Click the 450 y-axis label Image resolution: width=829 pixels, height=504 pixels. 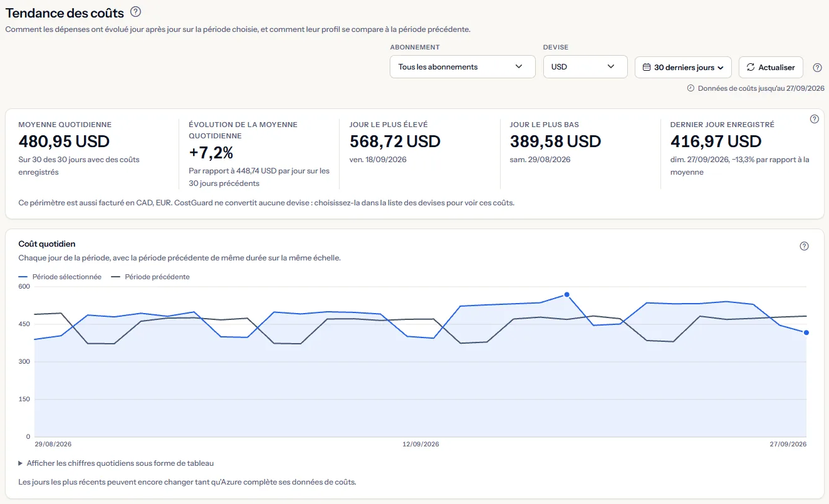24,324
